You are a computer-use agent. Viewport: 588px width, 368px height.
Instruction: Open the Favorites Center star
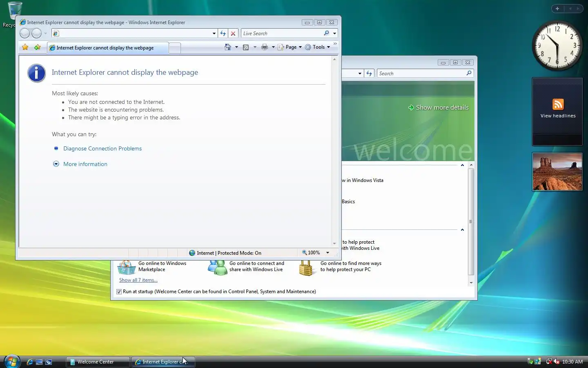pos(25,47)
